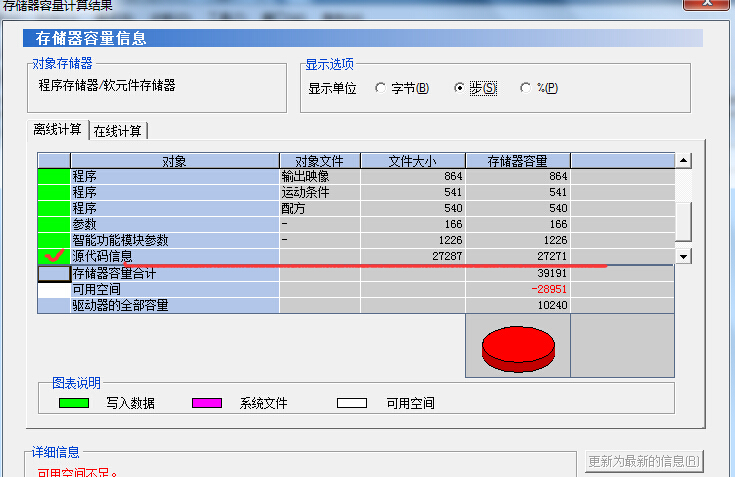735x477 pixels.
Task: Click the magenta 系统文件 legend swatch
Action: coord(207,404)
